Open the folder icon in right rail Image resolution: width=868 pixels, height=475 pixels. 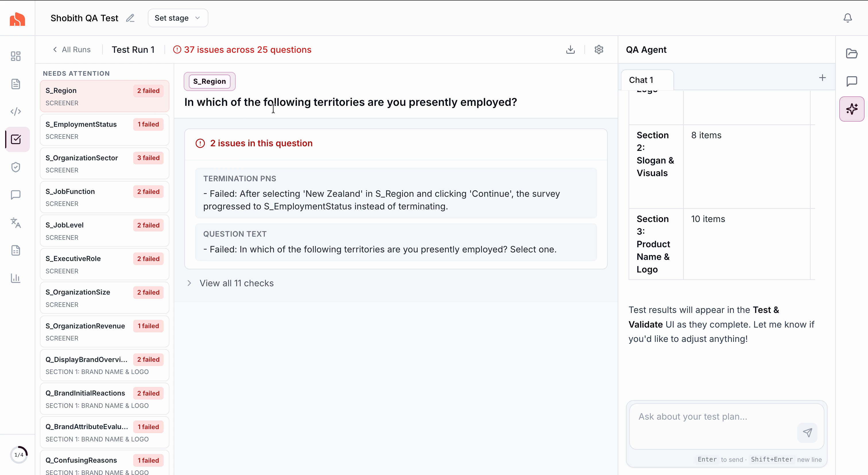(x=851, y=53)
